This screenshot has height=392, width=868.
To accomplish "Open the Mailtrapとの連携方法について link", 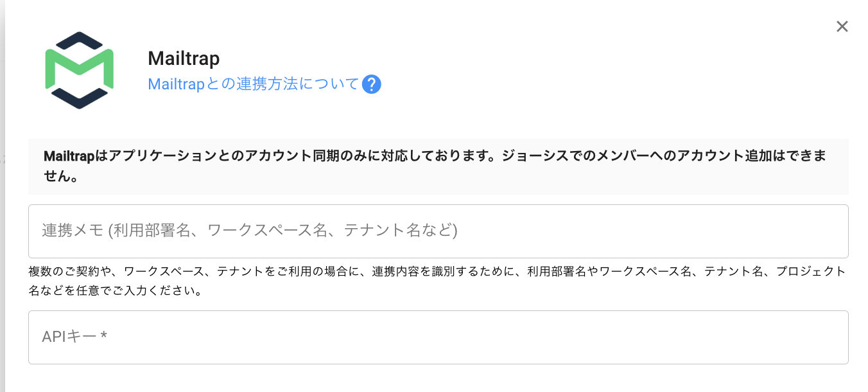I will coord(253,84).
